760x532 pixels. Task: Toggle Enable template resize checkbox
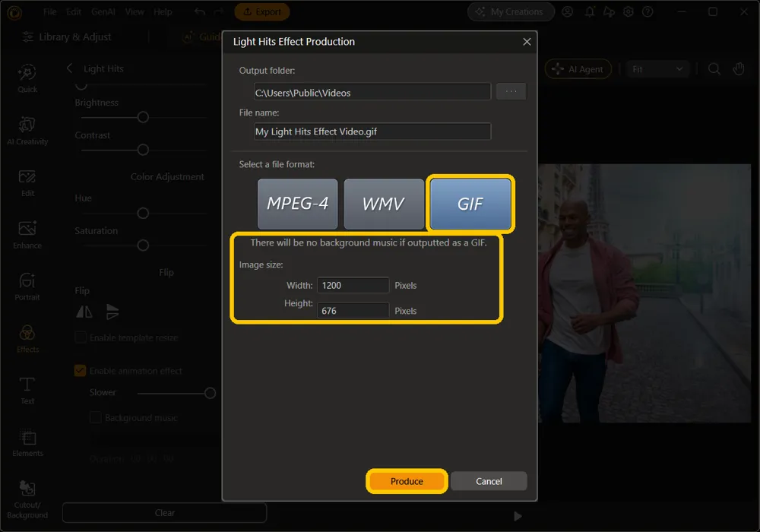click(x=81, y=337)
